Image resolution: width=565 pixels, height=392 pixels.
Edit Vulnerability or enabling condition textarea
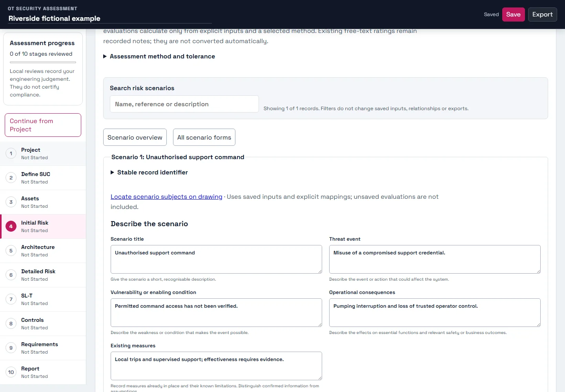pos(216,312)
